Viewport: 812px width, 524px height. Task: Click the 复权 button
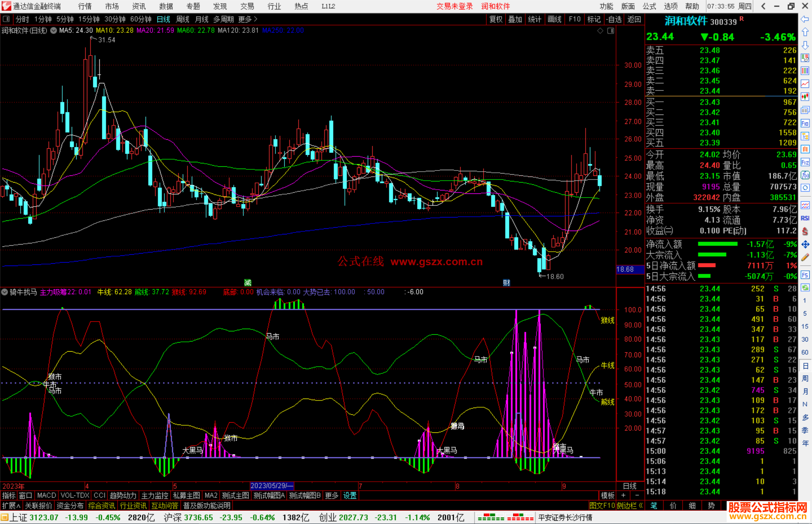click(x=495, y=19)
